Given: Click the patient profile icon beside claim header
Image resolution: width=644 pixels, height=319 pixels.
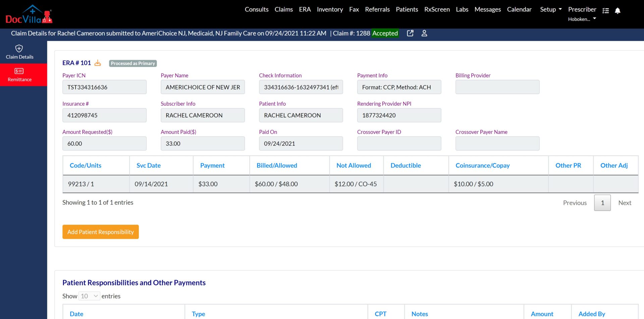Looking at the screenshot, I should [424, 33].
